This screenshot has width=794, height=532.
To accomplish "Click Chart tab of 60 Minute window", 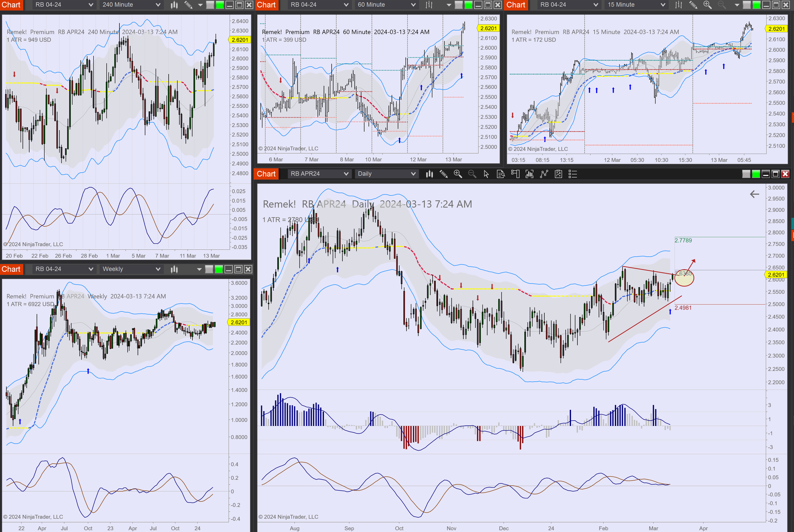I will click(266, 5).
